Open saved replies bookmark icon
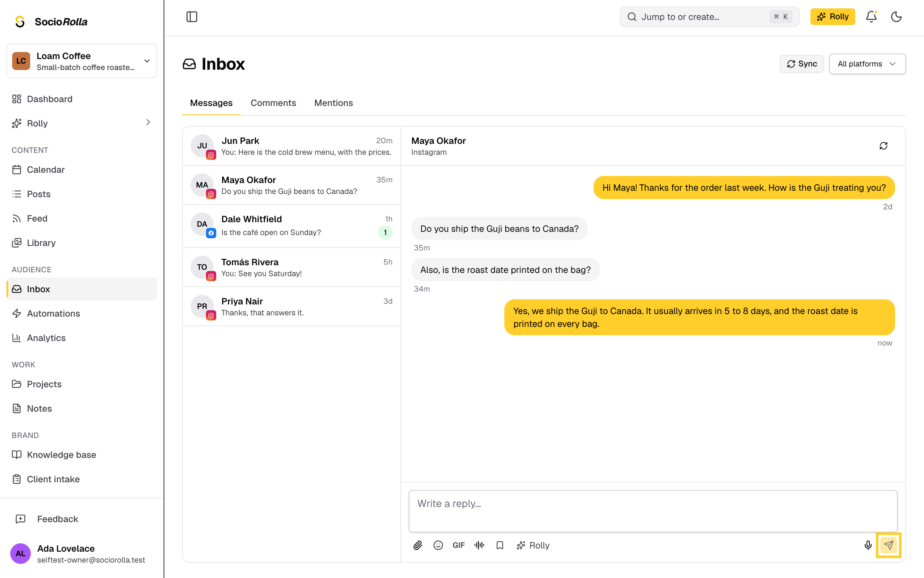924x578 pixels. click(500, 545)
